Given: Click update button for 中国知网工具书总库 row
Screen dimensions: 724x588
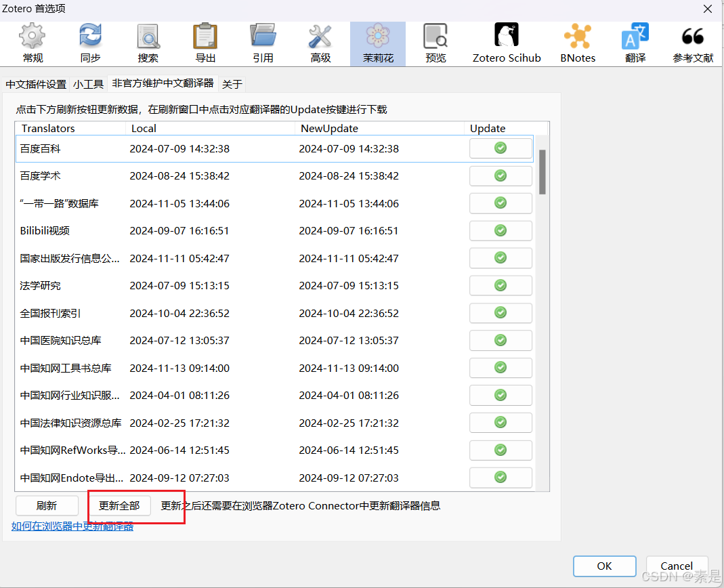Looking at the screenshot, I should point(501,368).
